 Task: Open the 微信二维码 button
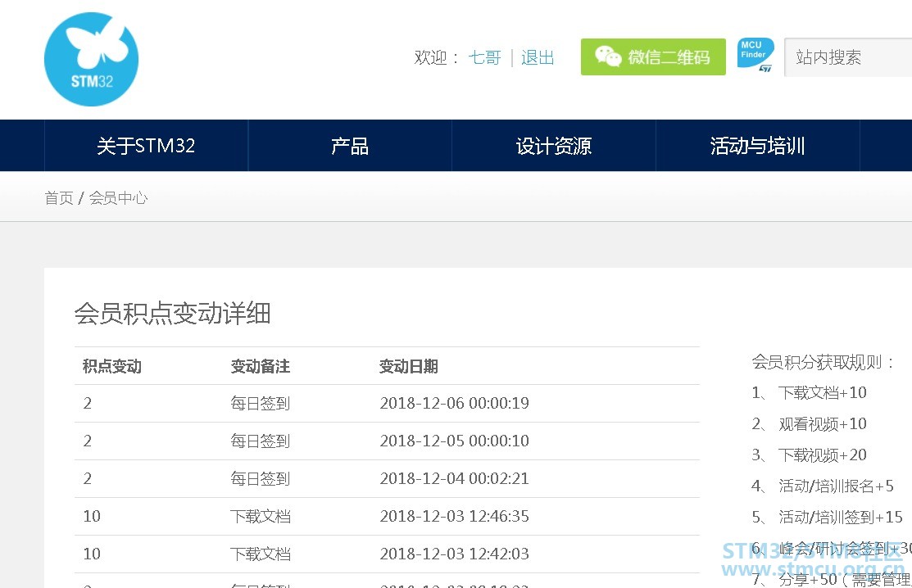(653, 57)
